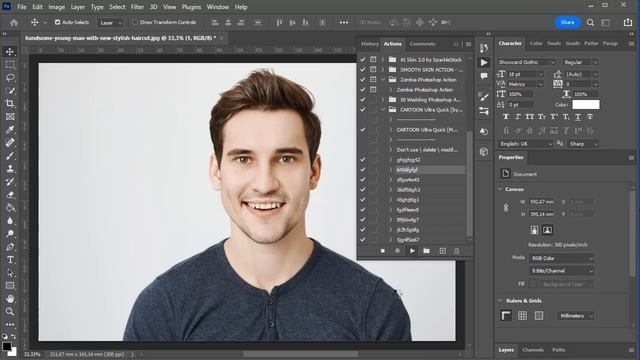
Task: Toggle checkmark for SMOOTH SKIN ACTION set
Action: tap(362, 70)
